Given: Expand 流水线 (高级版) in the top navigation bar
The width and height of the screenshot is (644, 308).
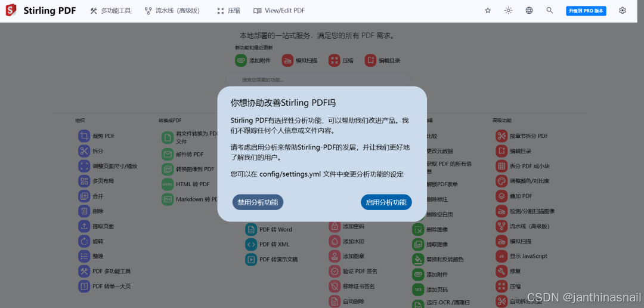Looking at the screenshot, I should pos(172,11).
